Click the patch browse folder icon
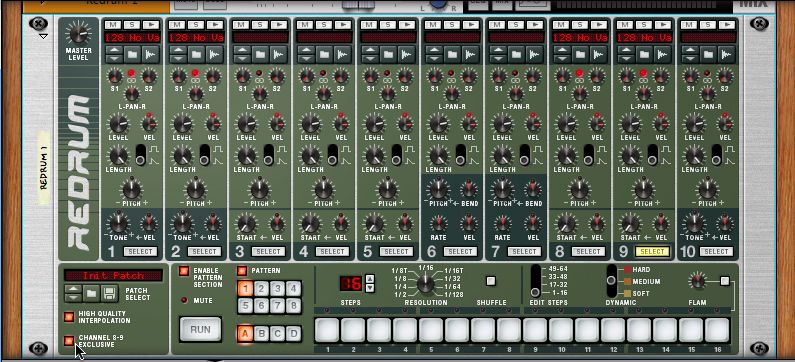Screen dimensions: 795x362 pyautogui.click(x=91, y=293)
